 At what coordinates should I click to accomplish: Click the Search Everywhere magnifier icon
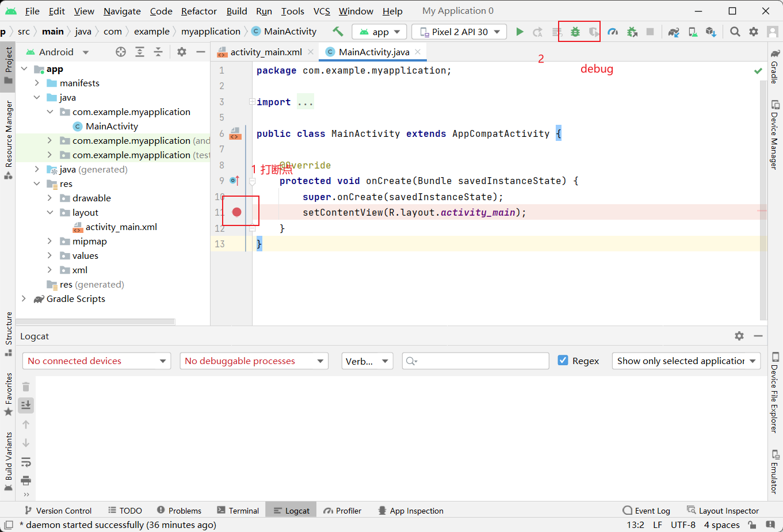(x=735, y=32)
